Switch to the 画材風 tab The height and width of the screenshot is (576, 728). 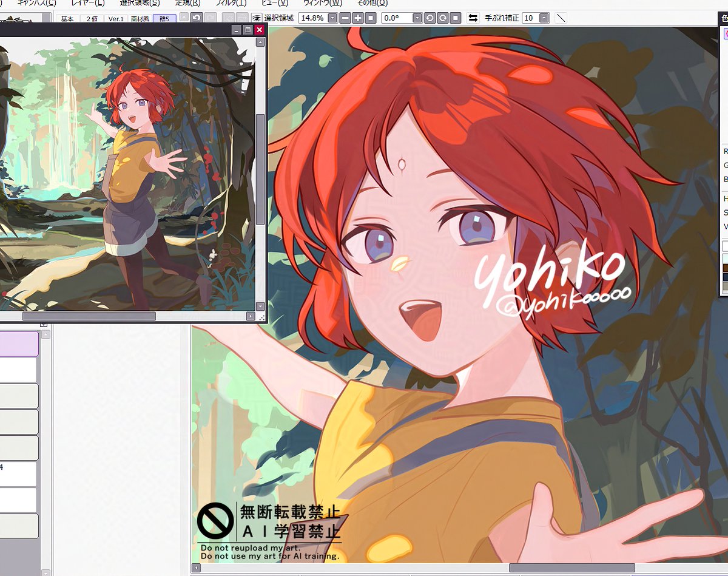(141, 18)
